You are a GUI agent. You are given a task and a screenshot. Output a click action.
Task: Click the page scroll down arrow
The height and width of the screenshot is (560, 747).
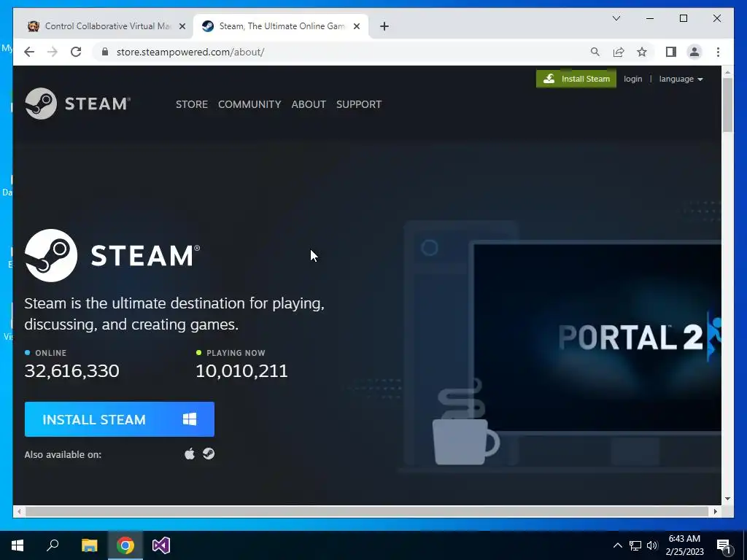(727, 499)
